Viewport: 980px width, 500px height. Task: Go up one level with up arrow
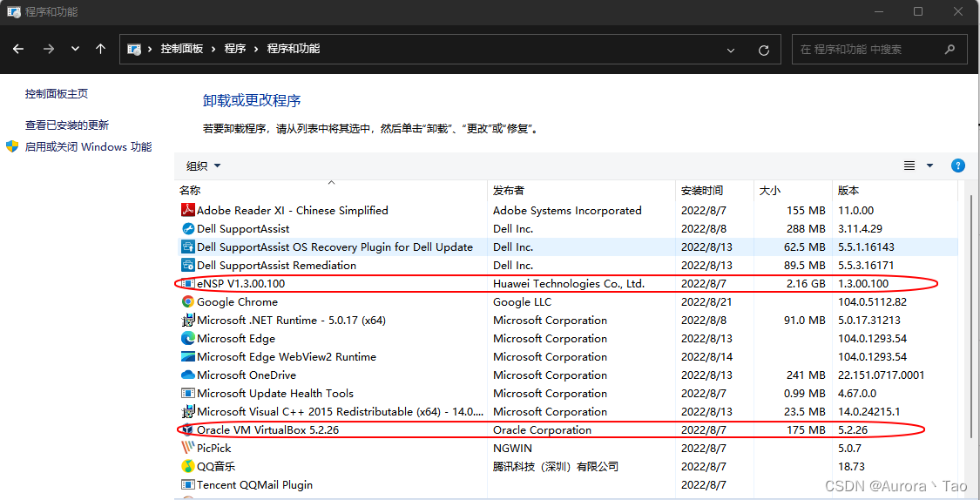[x=101, y=49]
